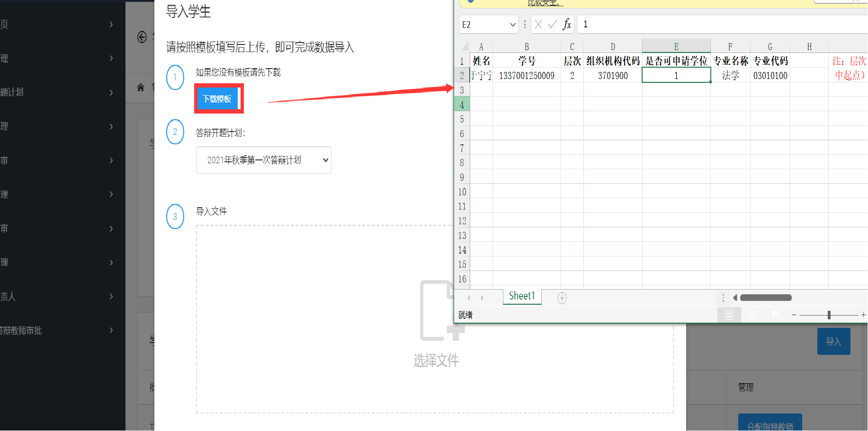Click the 是否可申请学位 header cell
868x431 pixels.
tap(676, 61)
